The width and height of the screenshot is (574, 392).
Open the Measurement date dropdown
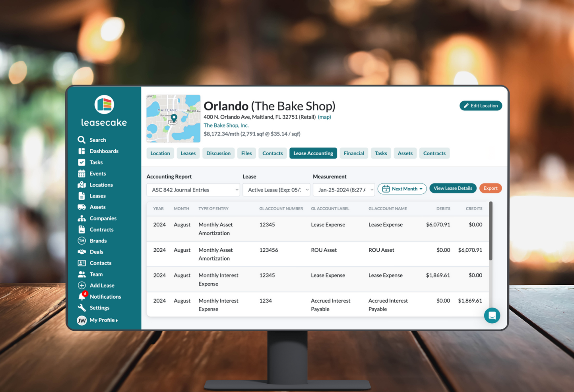coord(344,190)
